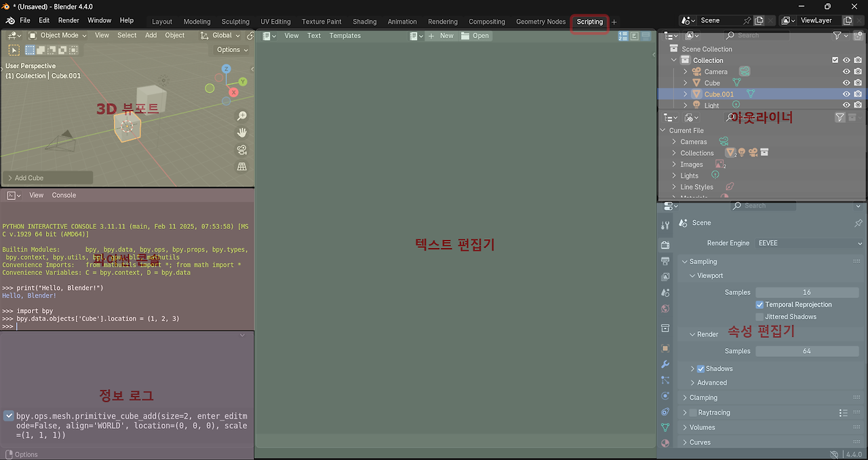Toggle the Shadows checkbox
Screen dimensions: 868x460
pyautogui.click(x=701, y=369)
